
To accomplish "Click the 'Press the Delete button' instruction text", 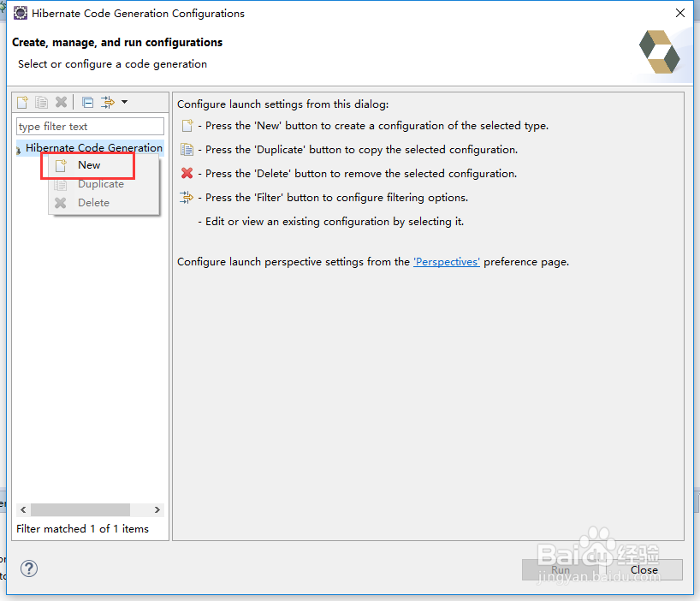I will pos(361,174).
